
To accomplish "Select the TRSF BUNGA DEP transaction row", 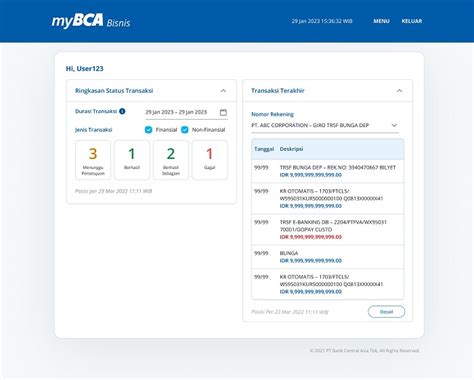I will [x=328, y=171].
